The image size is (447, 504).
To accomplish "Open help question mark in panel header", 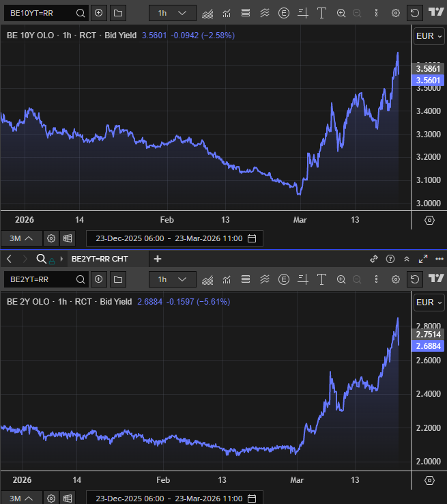I will point(390,259).
